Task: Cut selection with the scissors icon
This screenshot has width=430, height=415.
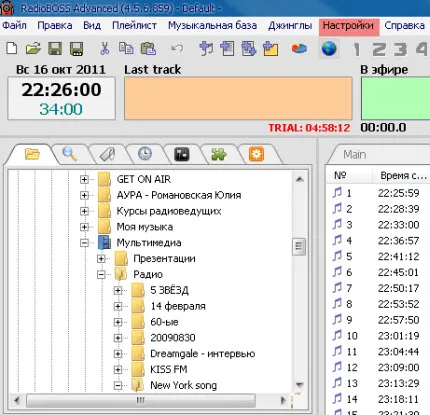Action: click(105, 49)
